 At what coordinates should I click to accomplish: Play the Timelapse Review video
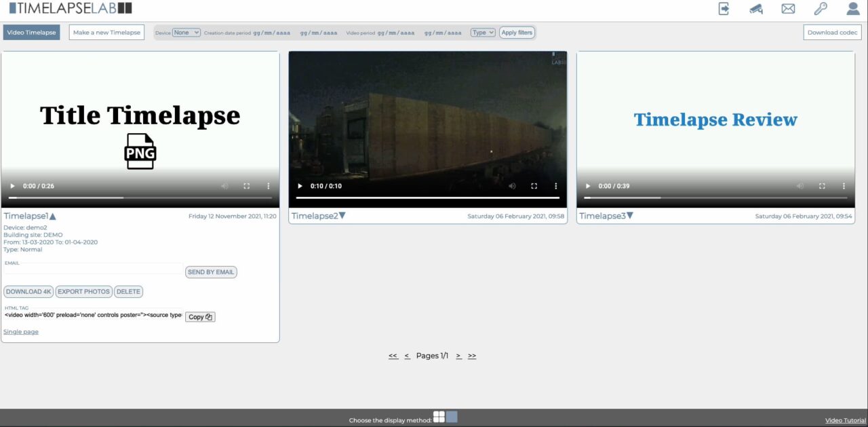pyautogui.click(x=587, y=186)
